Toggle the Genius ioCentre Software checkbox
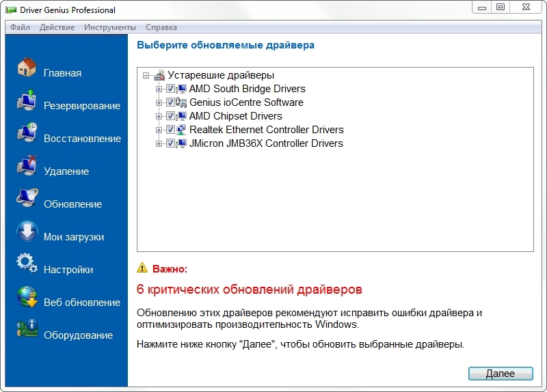Screen dimensions: 547x392 [170, 102]
